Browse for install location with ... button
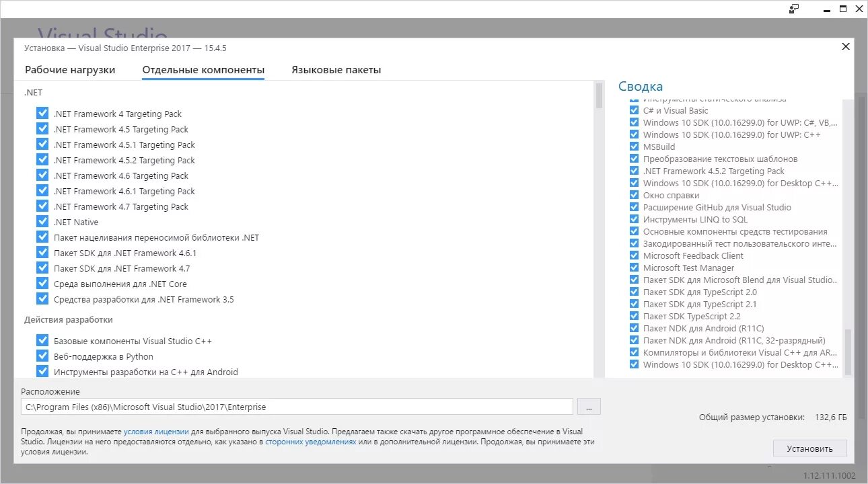868x484 pixels. pos(589,407)
